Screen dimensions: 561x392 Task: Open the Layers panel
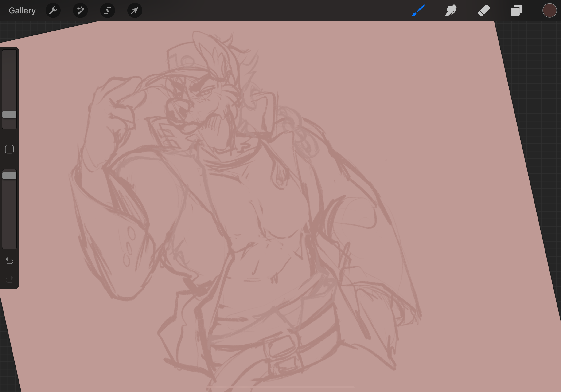(x=517, y=11)
